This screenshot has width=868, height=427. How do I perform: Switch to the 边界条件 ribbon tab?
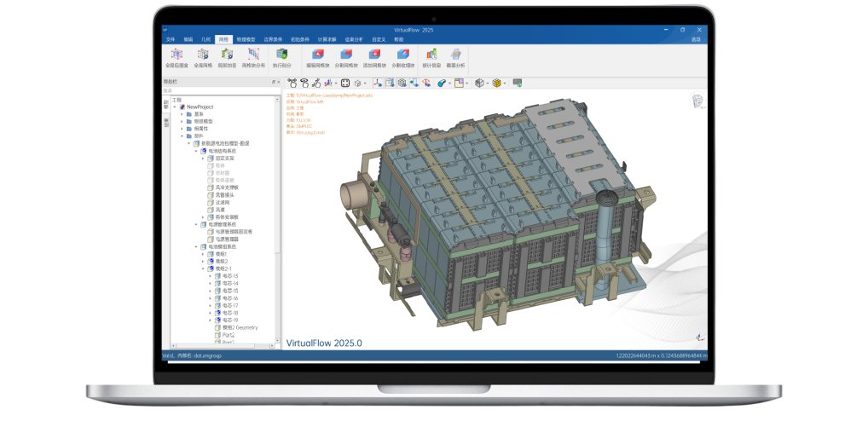click(x=273, y=39)
